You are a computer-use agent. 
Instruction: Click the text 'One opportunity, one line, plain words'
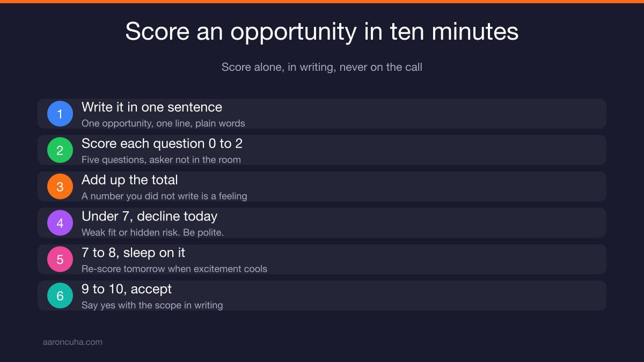pyautogui.click(x=163, y=123)
